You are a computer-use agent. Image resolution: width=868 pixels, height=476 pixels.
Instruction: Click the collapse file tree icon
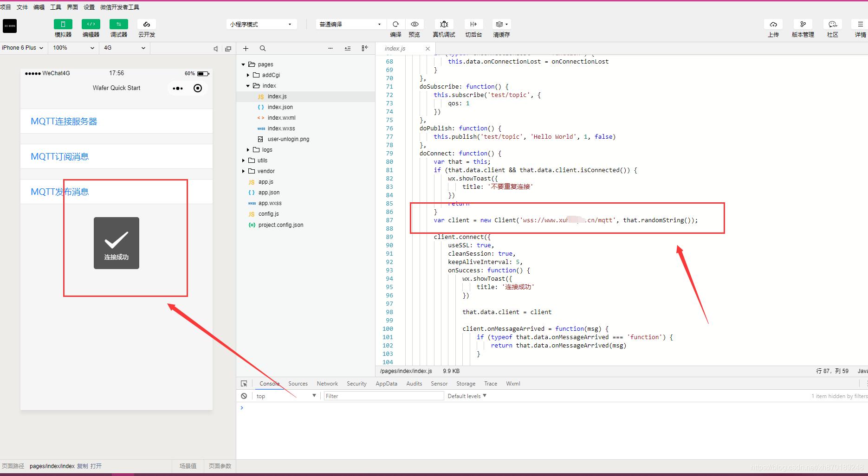point(348,48)
